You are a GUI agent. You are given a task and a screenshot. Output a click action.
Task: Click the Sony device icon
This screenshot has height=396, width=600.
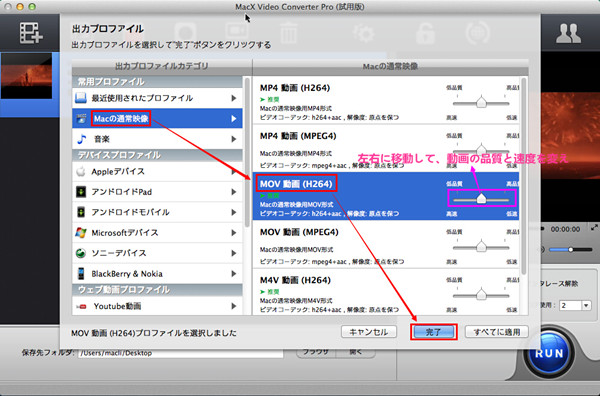pos(81,253)
